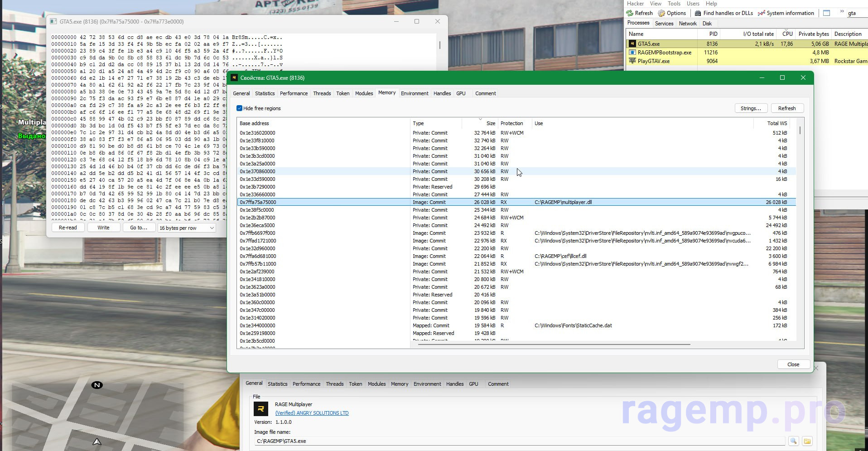868x451 pixels.
Task: Click the C:\RAGEMP\cef\llcef.dll use entry
Action: pyautogui.click(x=560, y=256)
